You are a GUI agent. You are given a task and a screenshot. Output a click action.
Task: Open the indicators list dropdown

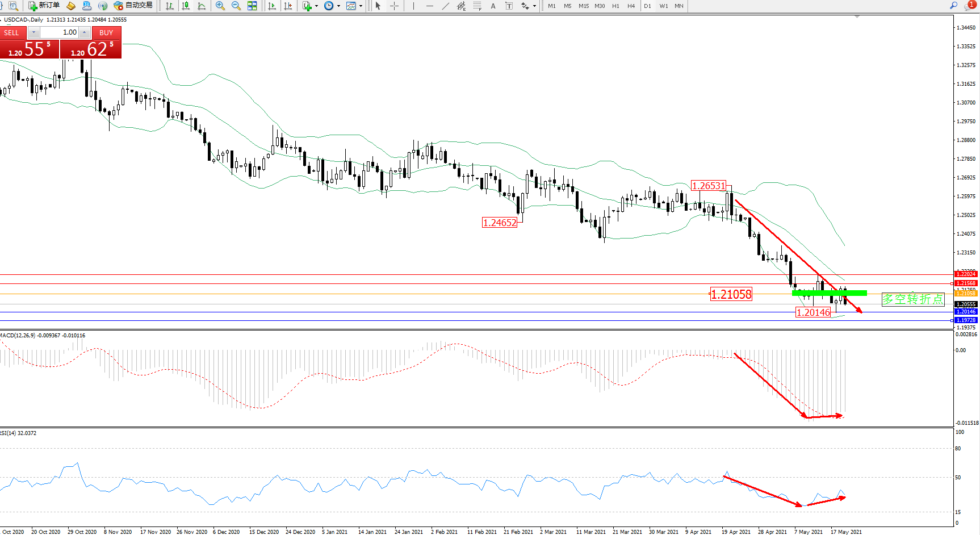tap(310, 6)
